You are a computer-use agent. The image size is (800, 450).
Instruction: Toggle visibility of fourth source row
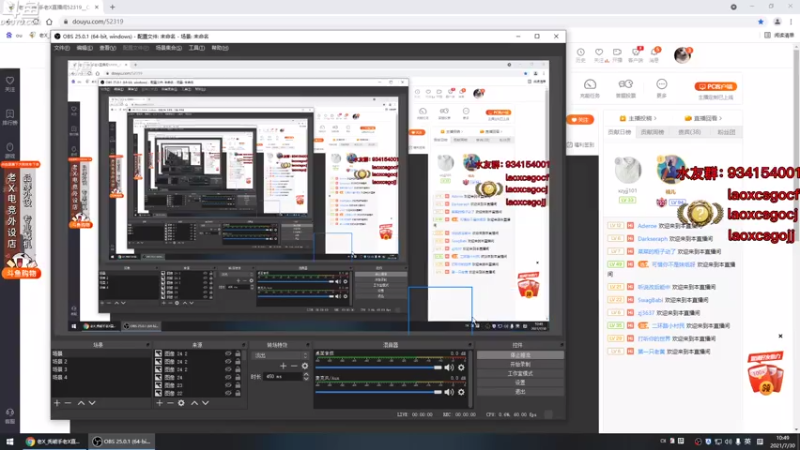point(228,377)
